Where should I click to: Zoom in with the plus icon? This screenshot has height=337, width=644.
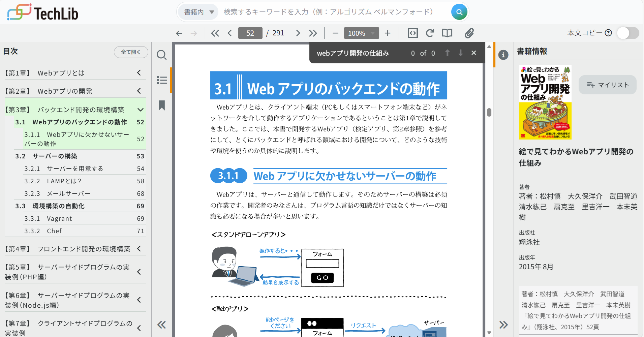(388, 33)
